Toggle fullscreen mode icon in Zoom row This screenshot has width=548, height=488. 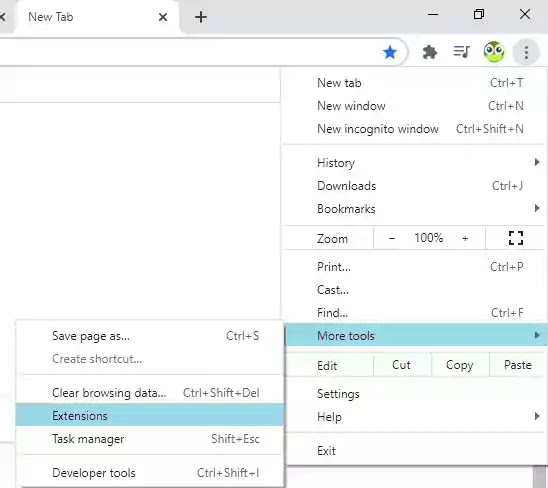(515, 238)
